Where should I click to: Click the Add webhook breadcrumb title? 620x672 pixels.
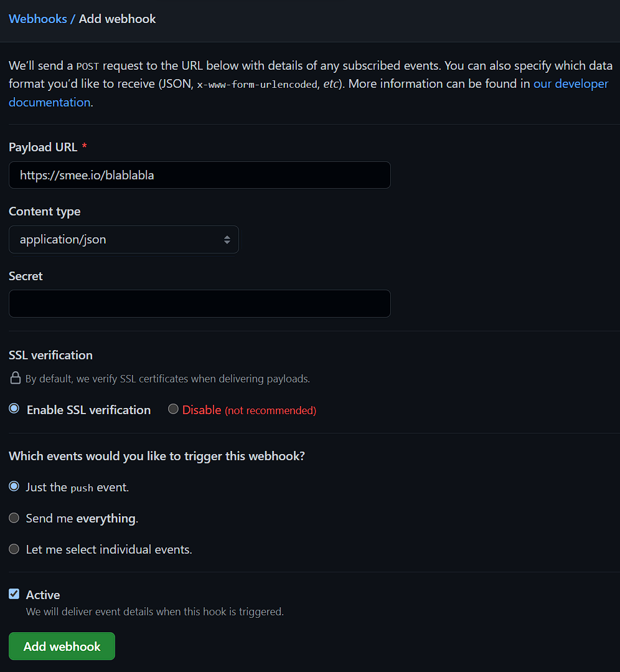(117, 19)
